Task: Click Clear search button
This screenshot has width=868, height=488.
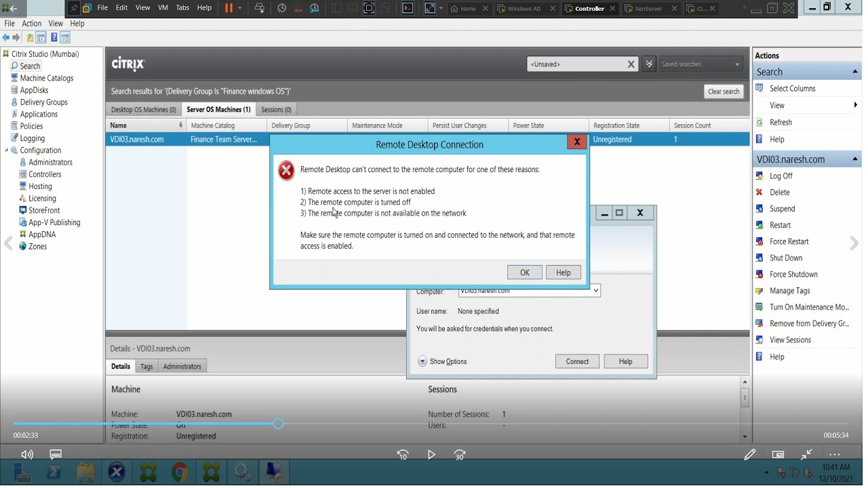Action: pyautogui.click(x=724, y=91)
